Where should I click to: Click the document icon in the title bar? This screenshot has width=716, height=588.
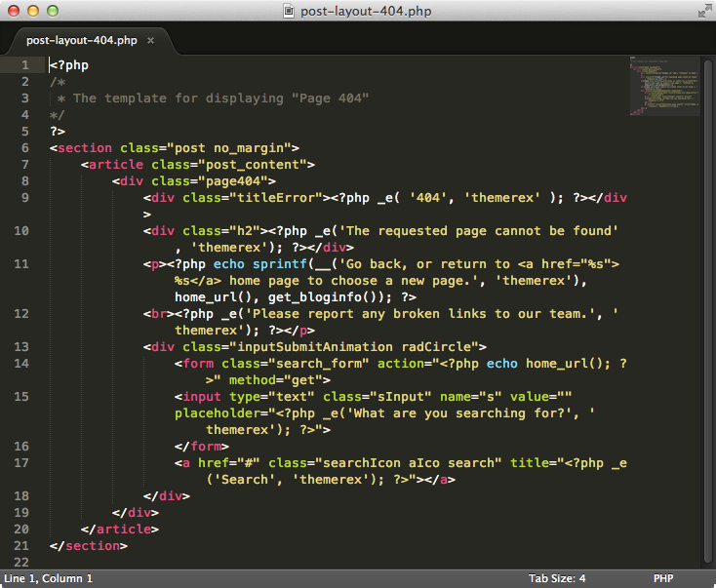tap(289, 11)
